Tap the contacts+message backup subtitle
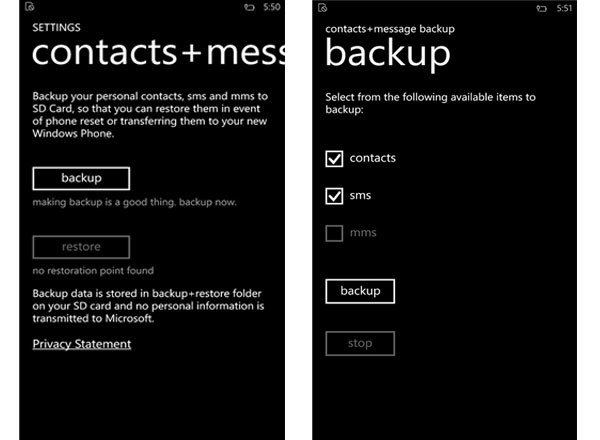The width and height of the screenshot is (600, 440). pyautogui.click(x=390, y=29)
